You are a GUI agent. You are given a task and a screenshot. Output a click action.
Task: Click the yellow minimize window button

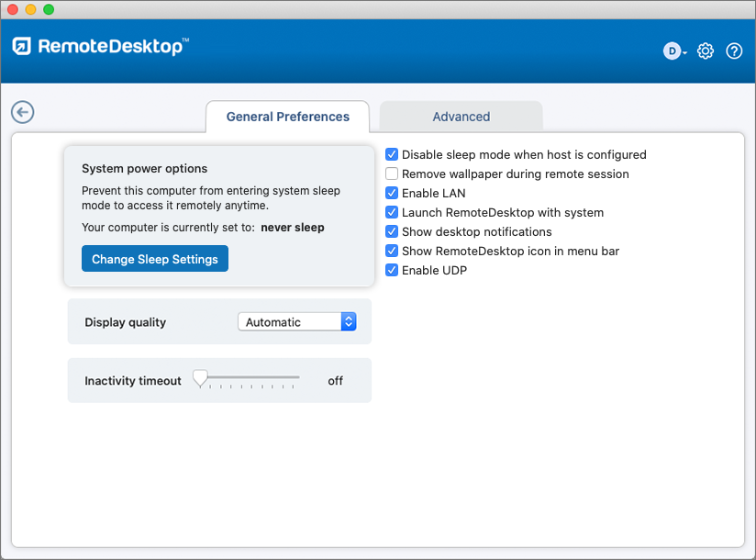[x=30, y=9]
